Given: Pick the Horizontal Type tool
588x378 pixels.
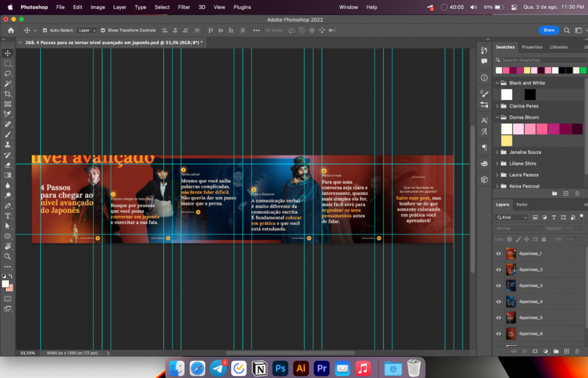Looking at the screenshot, I should [x=8, y=216].
